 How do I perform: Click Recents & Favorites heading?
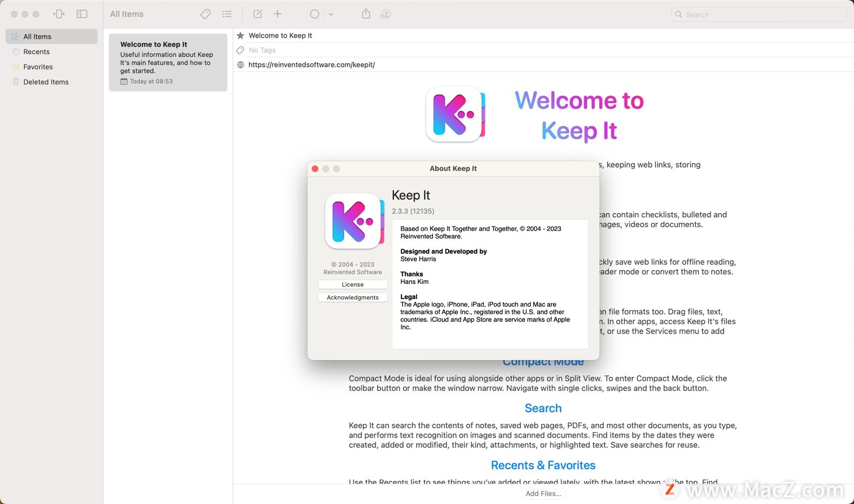point(543,465)
